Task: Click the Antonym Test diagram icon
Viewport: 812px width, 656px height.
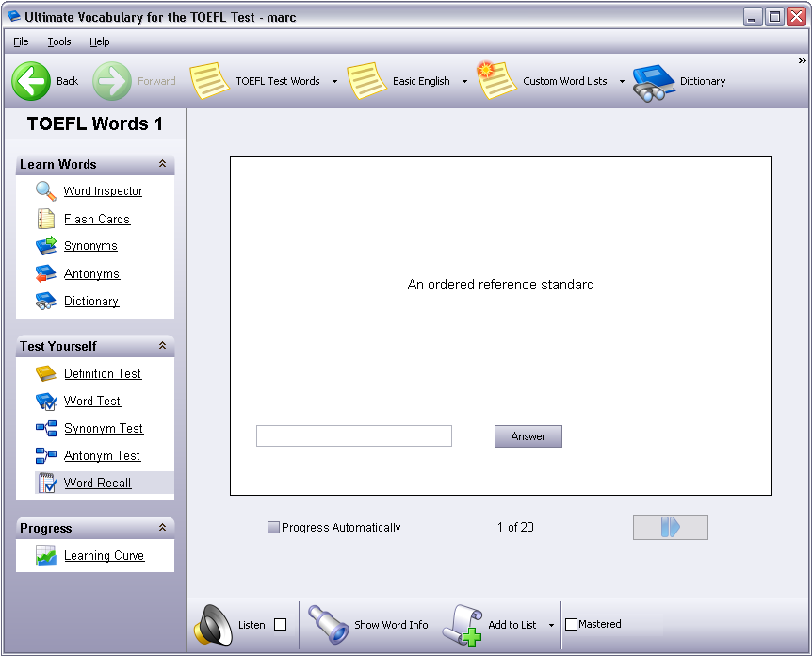Action: (45, 455)
